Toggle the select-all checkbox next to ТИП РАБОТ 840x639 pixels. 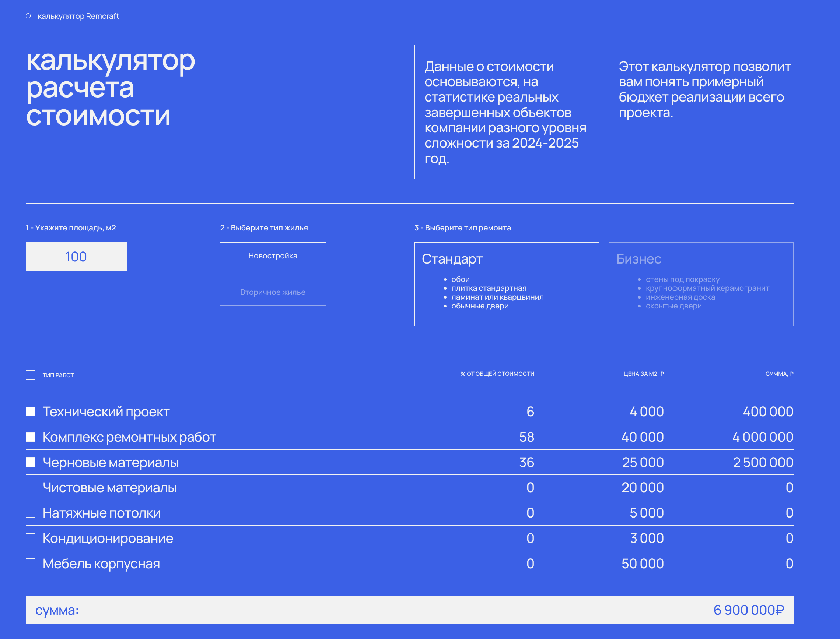coord(31,375)
